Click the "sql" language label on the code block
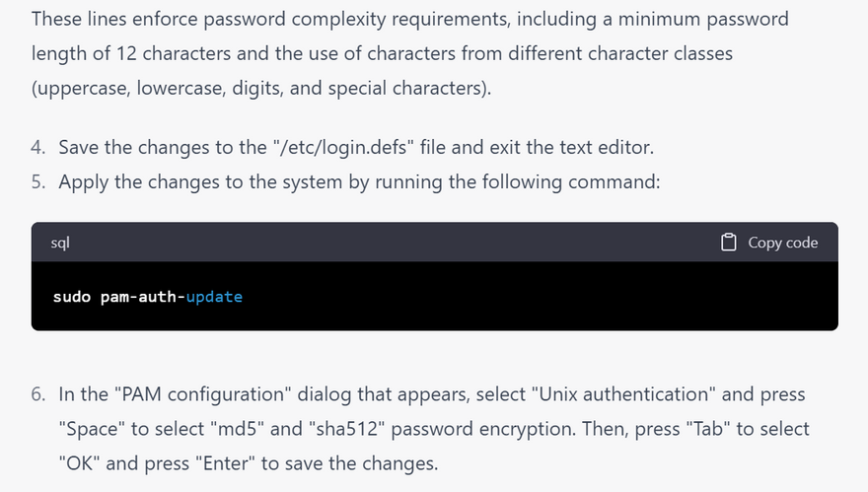Screen dimensions: 868x492 tap(60, 243)
